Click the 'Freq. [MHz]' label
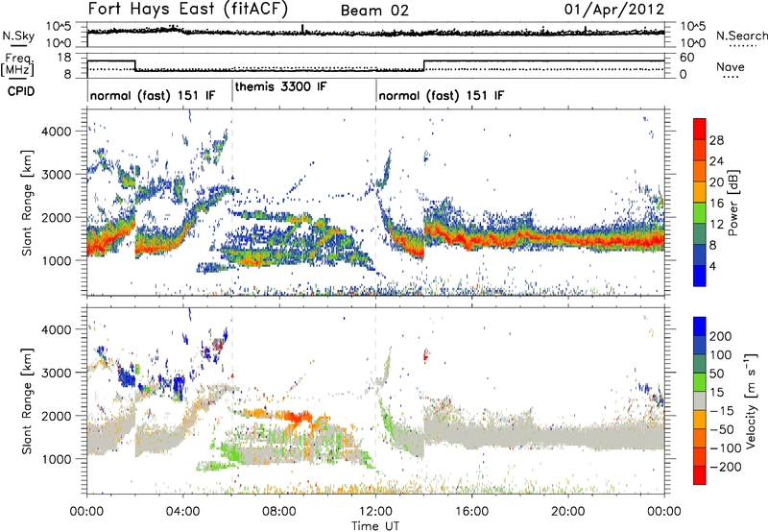The height and width of the screenshot is (532, 768). point(17,64)
